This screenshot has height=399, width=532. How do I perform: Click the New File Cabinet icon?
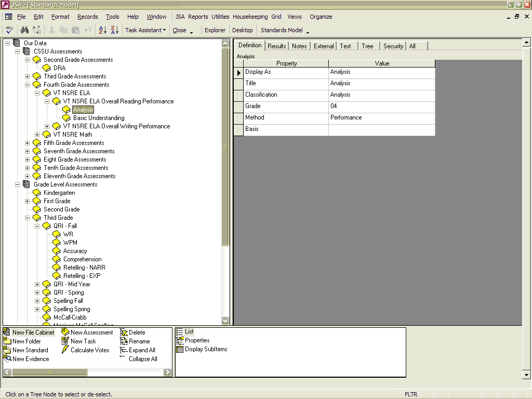coord(6,332)
